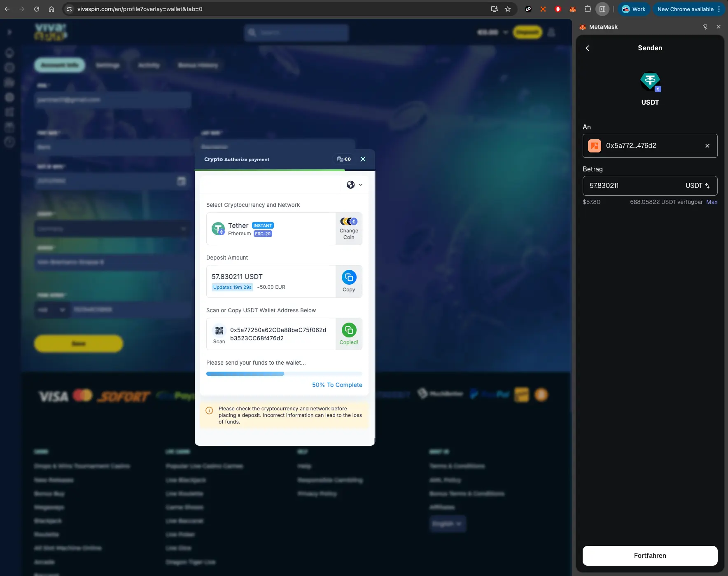Click the ERC-20 network badge
Image resolution: width=728 pixels, height=576 pixels.
tap(263, 234)
